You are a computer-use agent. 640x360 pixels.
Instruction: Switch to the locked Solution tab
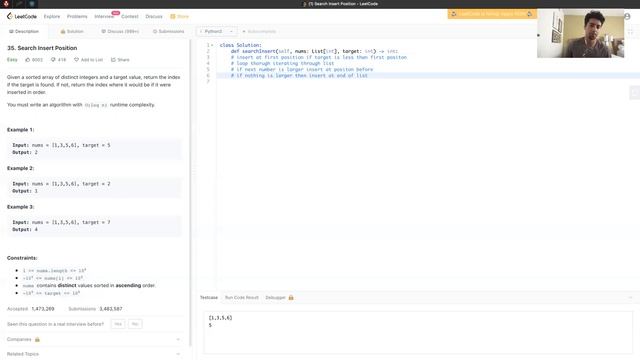[72, 31]
